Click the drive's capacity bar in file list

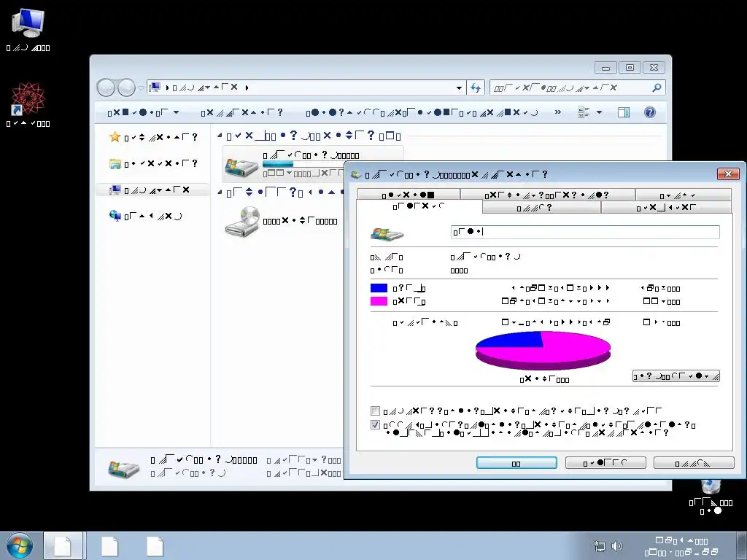point(302,164)
